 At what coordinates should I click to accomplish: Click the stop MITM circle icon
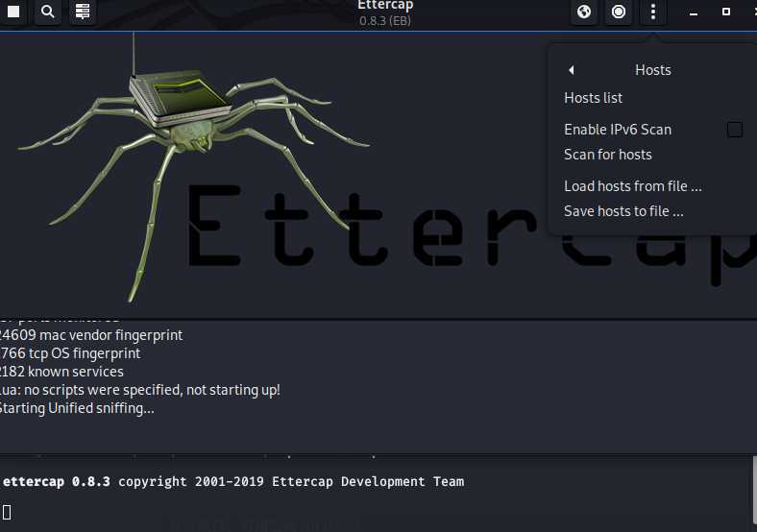tap(619, 12)
